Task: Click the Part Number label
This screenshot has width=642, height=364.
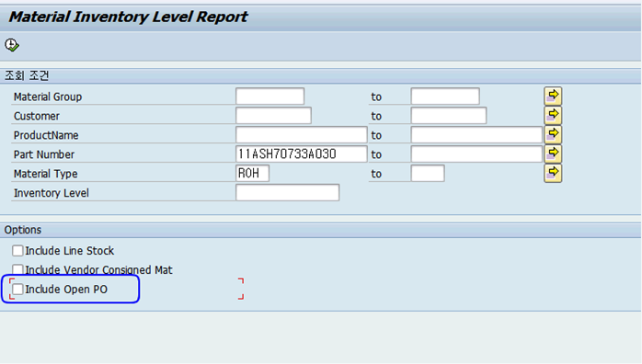Action: click(x=44, y=154)
